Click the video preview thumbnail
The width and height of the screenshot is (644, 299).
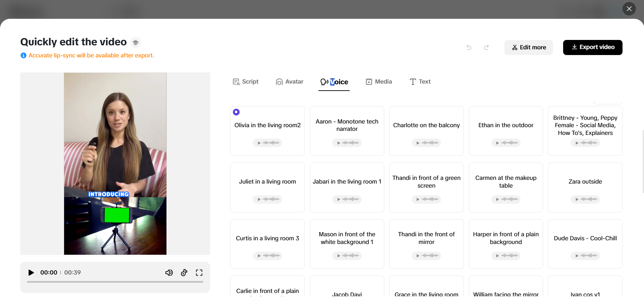(115, 163)
